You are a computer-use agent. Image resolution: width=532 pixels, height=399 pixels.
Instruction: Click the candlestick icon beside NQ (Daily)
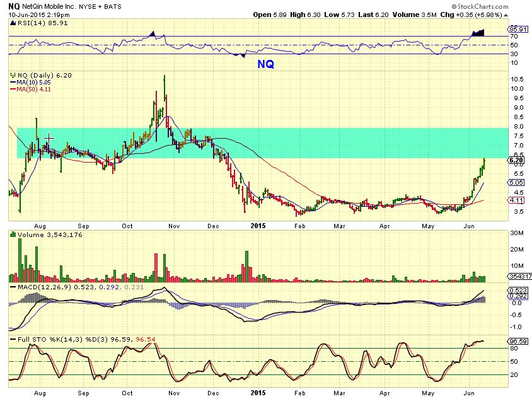(x=13, y=75)
